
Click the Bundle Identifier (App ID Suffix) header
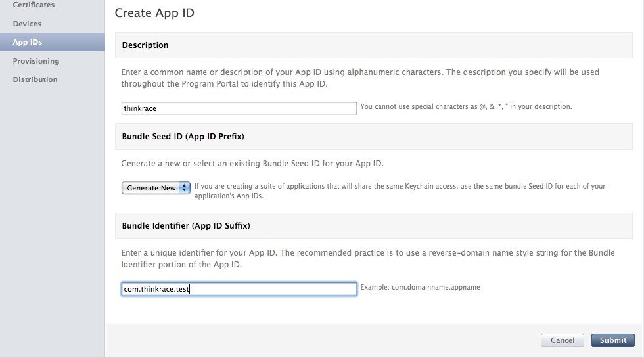pos(185,226)
